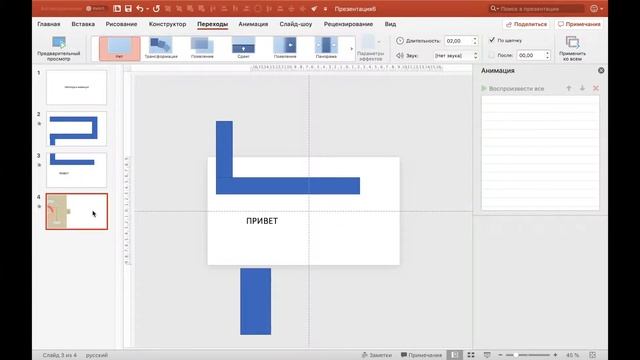640x360 pixels.
Task: Click the speaker icon beside Звук
Action: 400,55
